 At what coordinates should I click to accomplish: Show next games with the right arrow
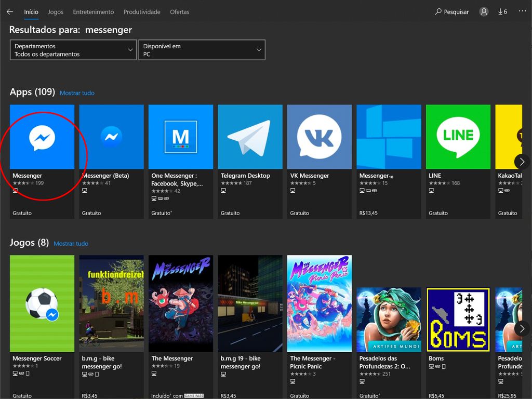click(522, 328)
